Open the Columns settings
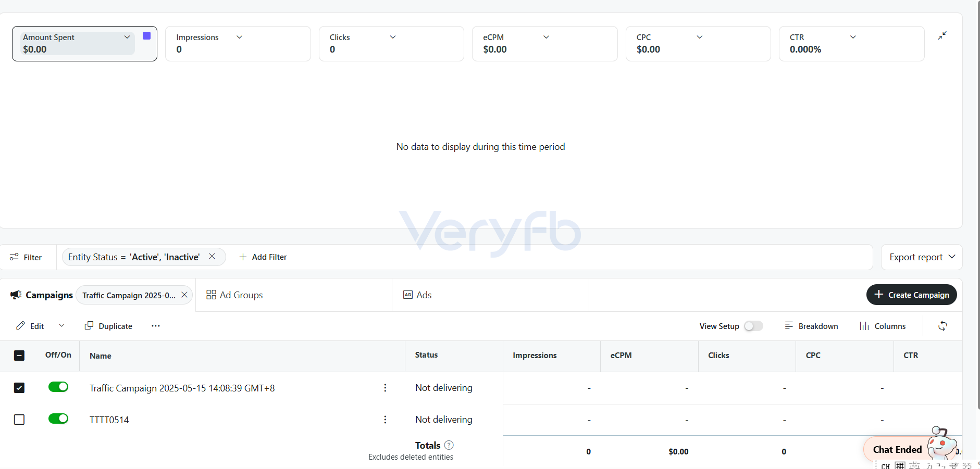This screenshot has width=980, height=469. click(x=883, y=326)
